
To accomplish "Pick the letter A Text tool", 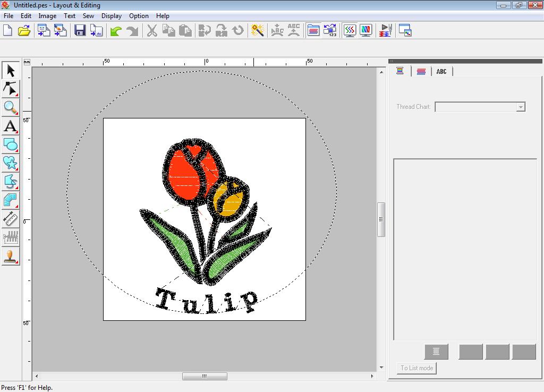I will [11, 126].
